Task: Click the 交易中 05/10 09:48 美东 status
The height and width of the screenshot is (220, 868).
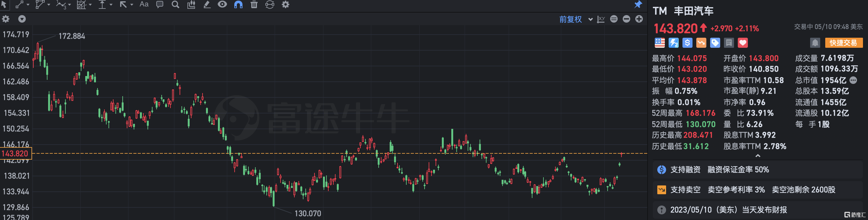Action: click(x=828, y=27)
